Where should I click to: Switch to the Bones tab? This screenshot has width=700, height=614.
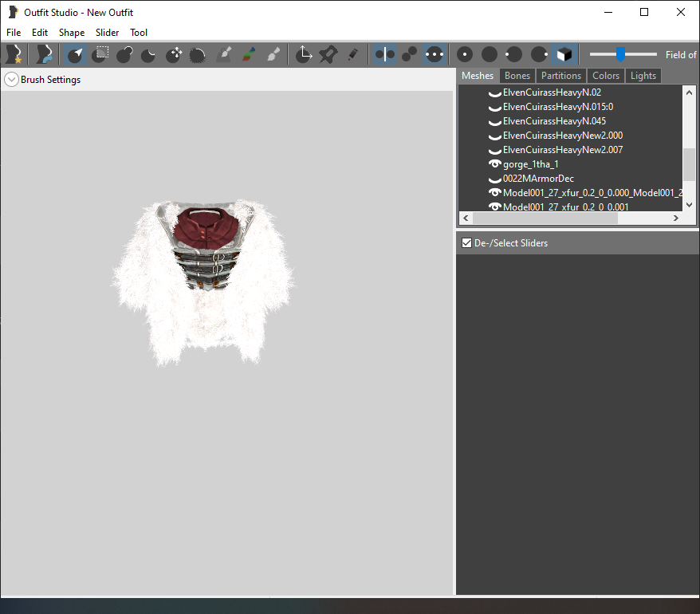517,76
